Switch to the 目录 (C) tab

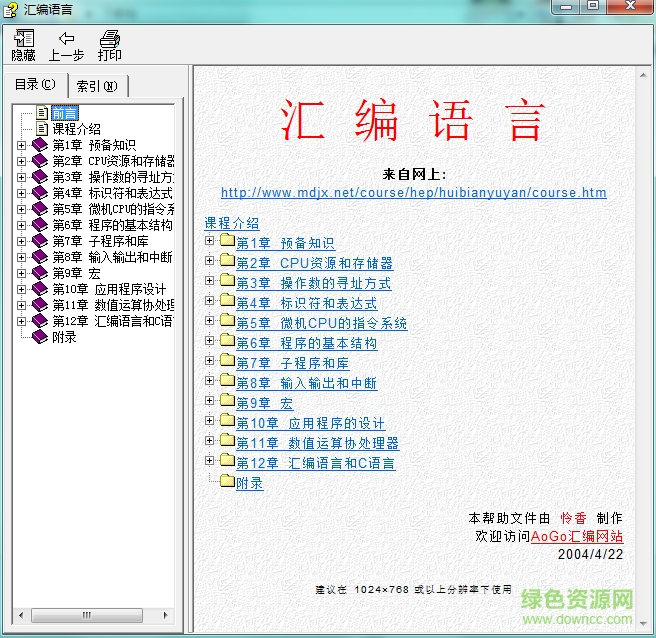pyautogui.click(x=36, y=85)
